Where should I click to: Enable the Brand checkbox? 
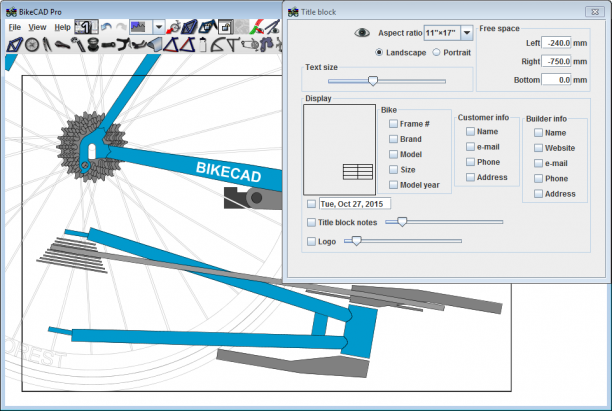(393, 139)
